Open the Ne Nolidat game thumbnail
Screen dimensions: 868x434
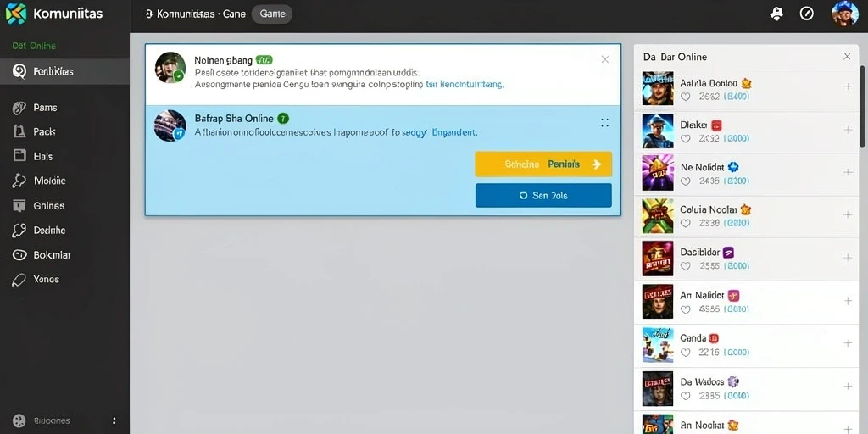(658, 173)
